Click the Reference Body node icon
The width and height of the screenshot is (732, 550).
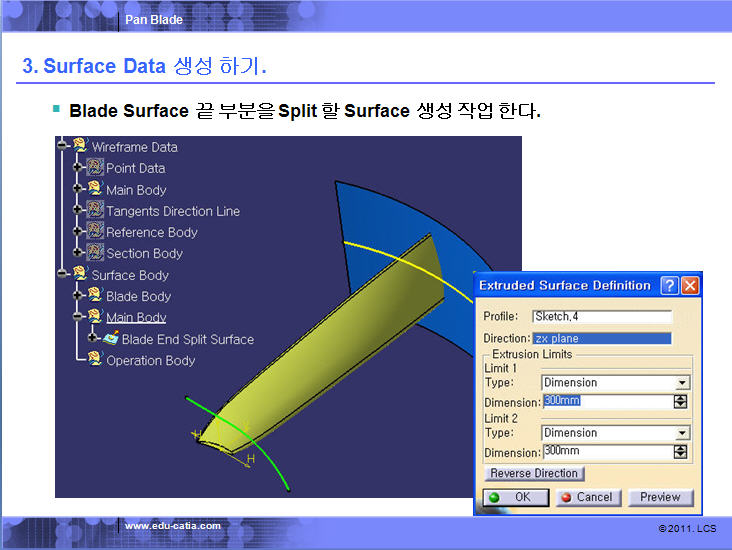[96, 232]
